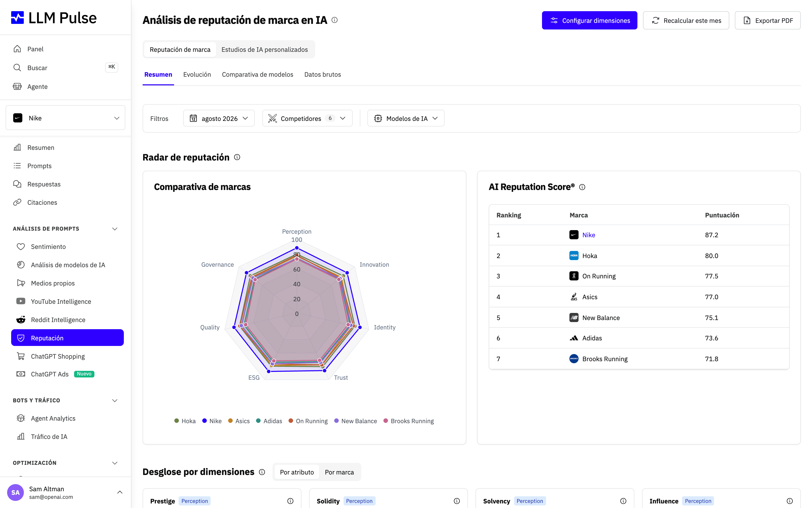Open the Modelos de IA filter
812x508 pixels.
coord(406,118)
